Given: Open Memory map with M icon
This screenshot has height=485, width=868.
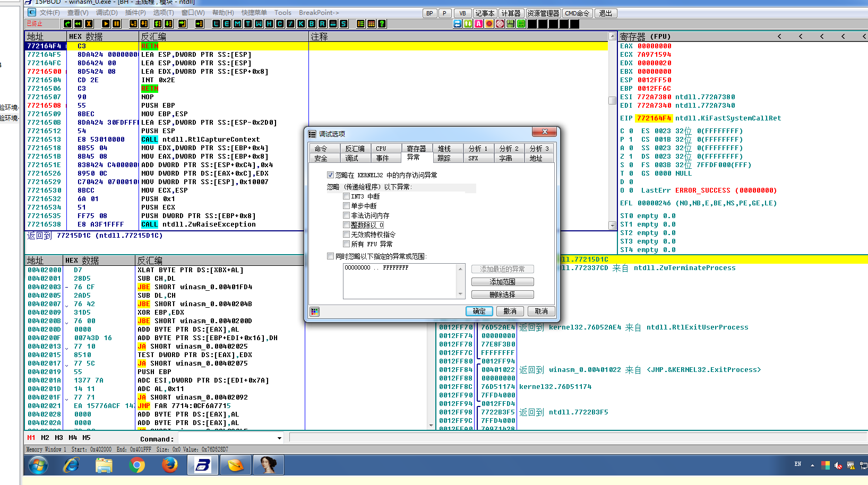Looking at the screenshot, I should (x=237, y=24).
